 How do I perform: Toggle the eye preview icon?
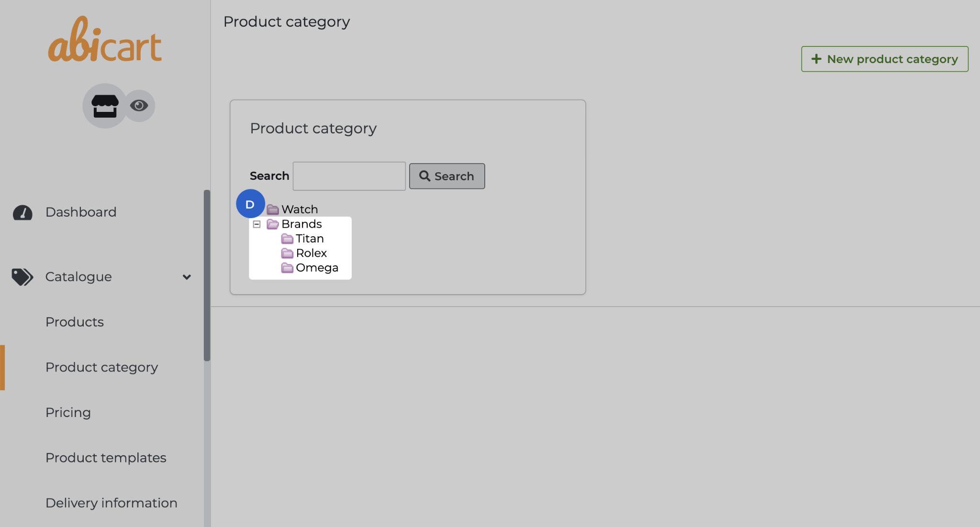[x=139, y=106]
